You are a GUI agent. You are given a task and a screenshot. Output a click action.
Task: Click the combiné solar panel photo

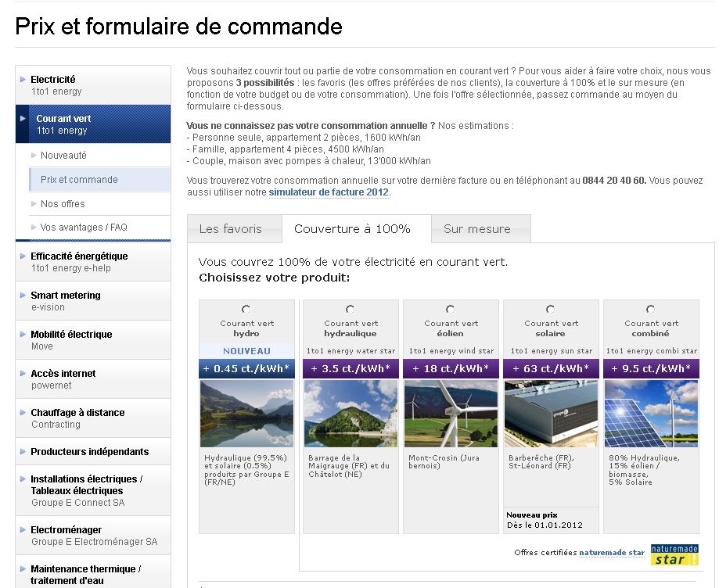point(651,414)
